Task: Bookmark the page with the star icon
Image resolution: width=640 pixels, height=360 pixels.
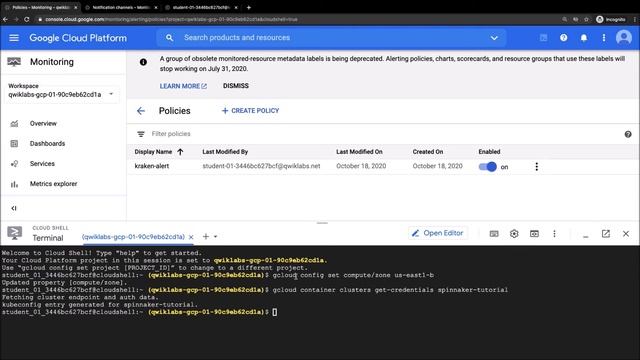Action: pyautogui.click(x=586, y=19)
